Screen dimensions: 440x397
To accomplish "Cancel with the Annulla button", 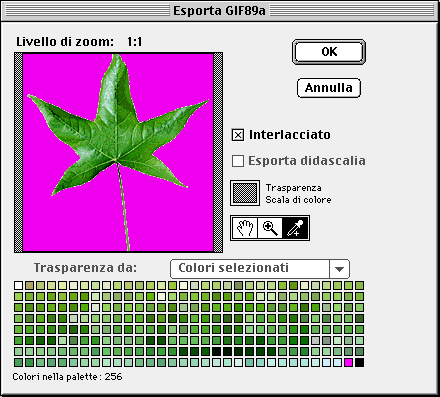I will click(x=329, y=88).
